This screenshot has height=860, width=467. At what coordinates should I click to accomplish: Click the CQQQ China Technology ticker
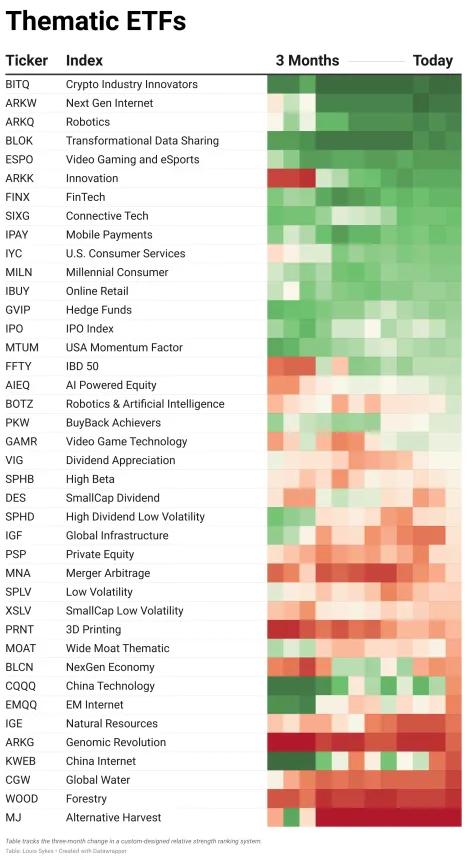click(x=20, y=686)
